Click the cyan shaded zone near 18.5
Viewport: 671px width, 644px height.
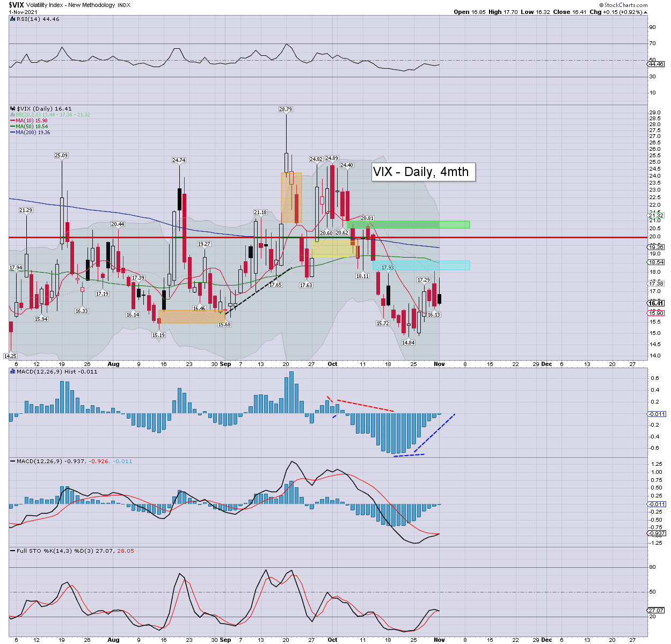(421, 265)
